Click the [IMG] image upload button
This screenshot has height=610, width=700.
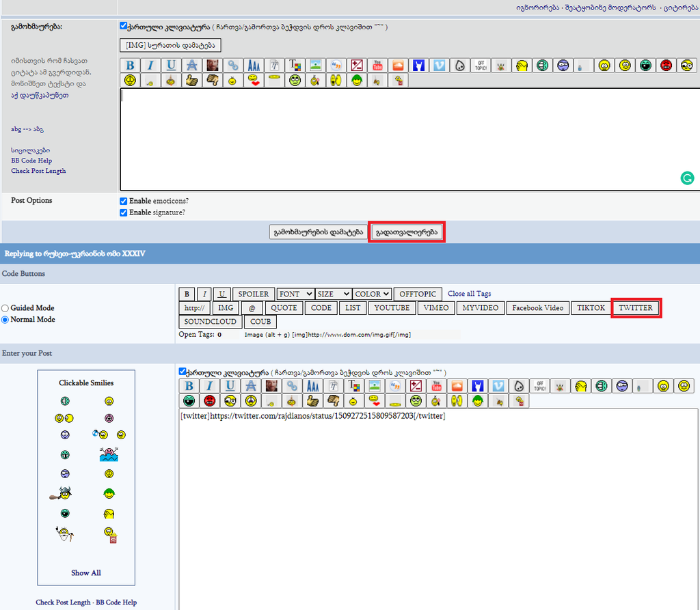click(x=170, y=46)
